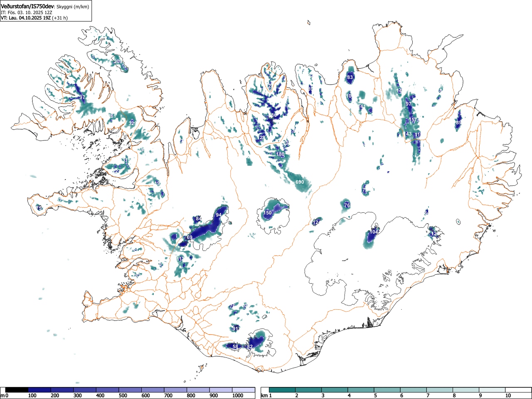Select the 5–6 km legend swatch
The width and height of the screenshot is (532, 399).
click(387, 390)
